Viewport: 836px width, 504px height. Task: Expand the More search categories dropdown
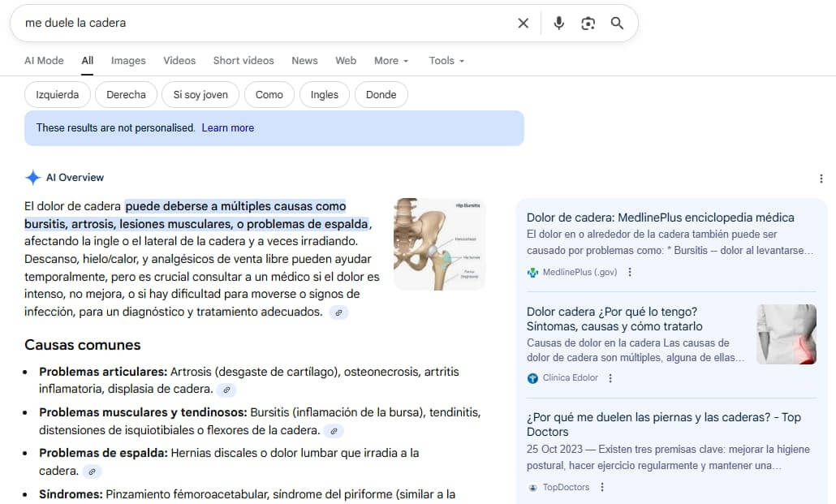point(390,60)
